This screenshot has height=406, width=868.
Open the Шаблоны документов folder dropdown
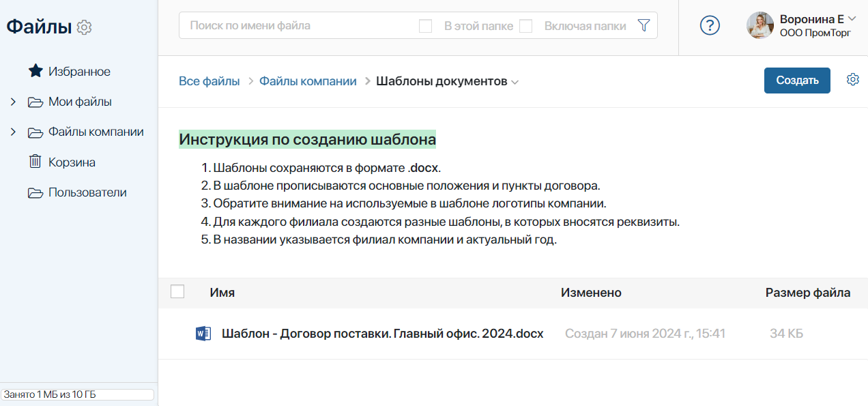[515, 82]
